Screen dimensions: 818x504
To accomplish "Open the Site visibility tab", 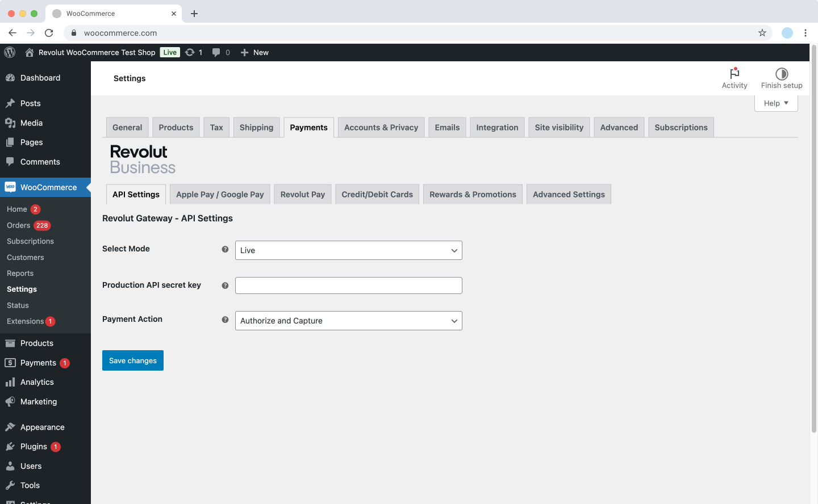I will [x=559, y=127].
